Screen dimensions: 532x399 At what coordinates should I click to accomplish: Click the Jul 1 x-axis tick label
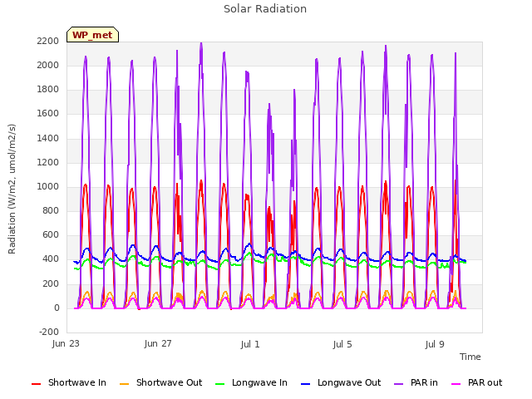250,344
